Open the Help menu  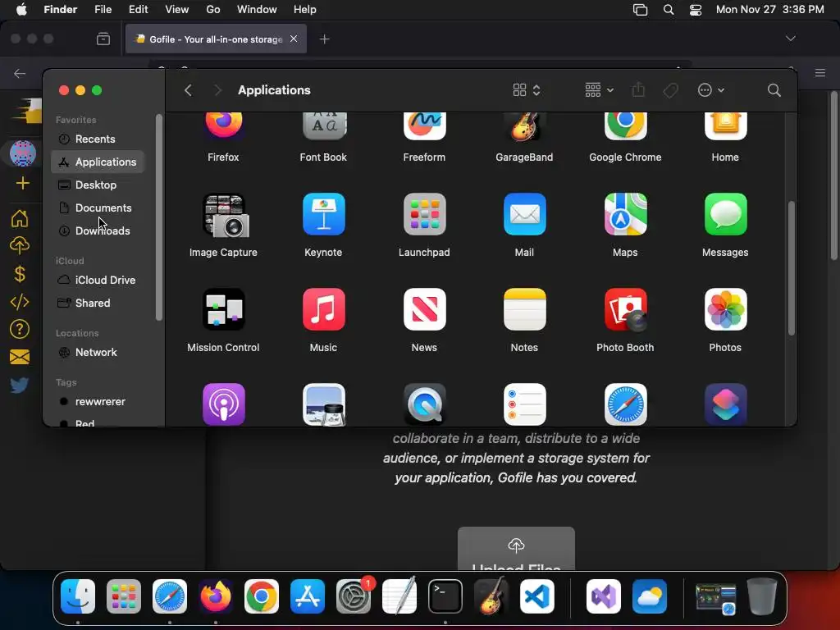pos(305,10)
